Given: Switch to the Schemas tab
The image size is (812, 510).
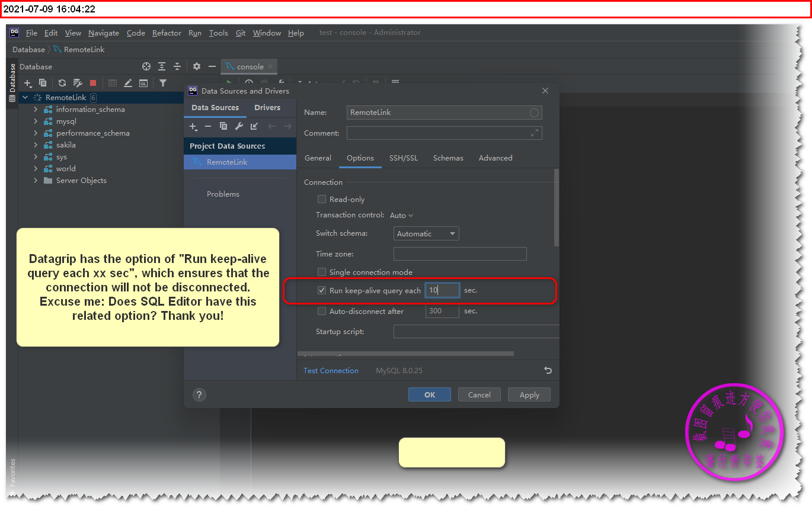Looking at the screenshot, I should [x=448, y=158].
